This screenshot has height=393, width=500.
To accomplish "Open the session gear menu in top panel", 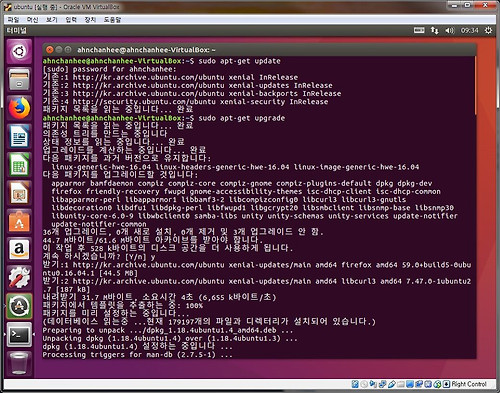I will click(x=488, y=30).
